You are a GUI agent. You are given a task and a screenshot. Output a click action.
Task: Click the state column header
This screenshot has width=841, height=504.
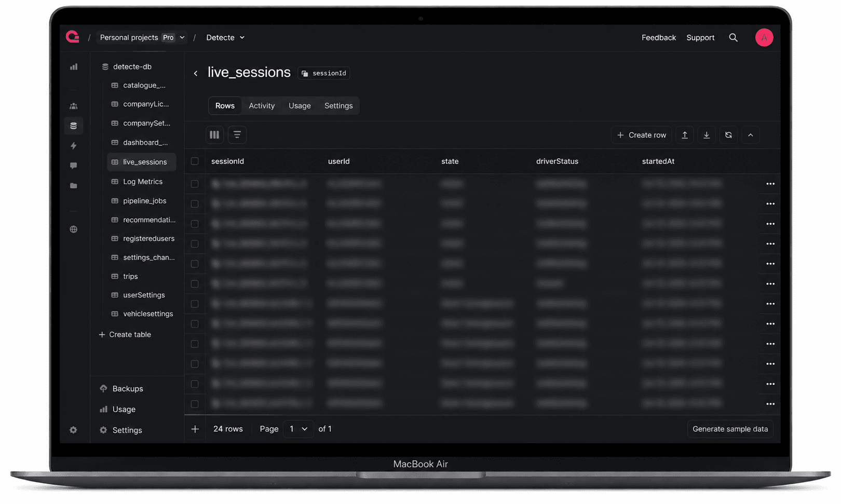[450, 161]
